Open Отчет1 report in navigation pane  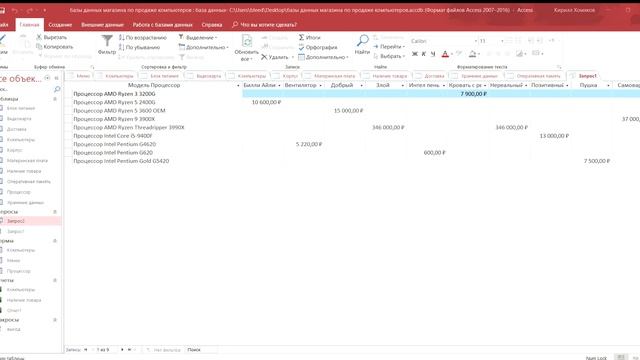[x=14, y=311]
